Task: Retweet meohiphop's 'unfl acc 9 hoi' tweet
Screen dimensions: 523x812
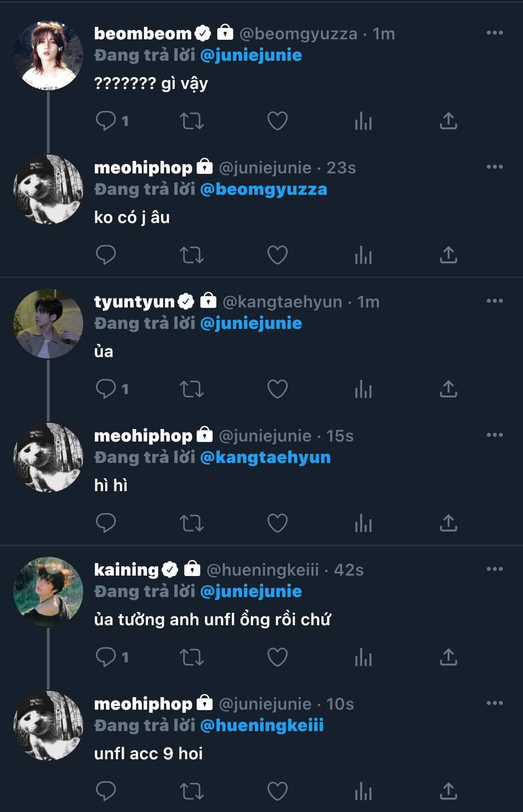Action: click(191, 791)
